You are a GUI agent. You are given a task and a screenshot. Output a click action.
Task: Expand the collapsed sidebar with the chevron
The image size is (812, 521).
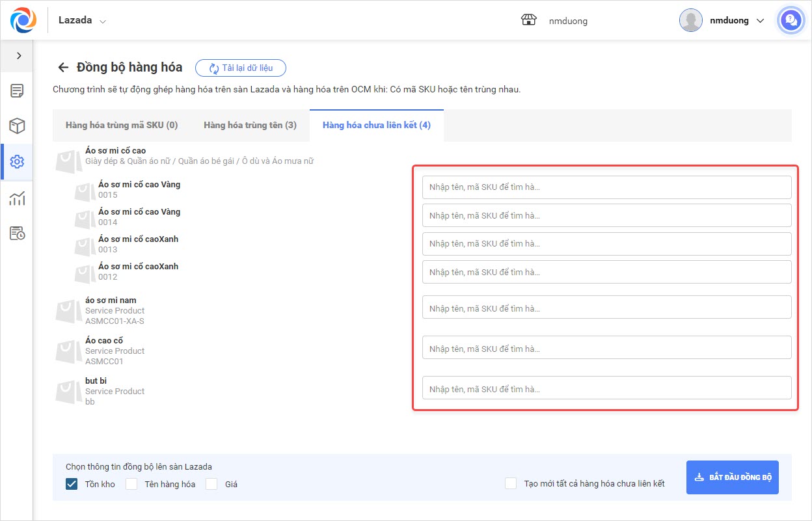click(19, 56)
